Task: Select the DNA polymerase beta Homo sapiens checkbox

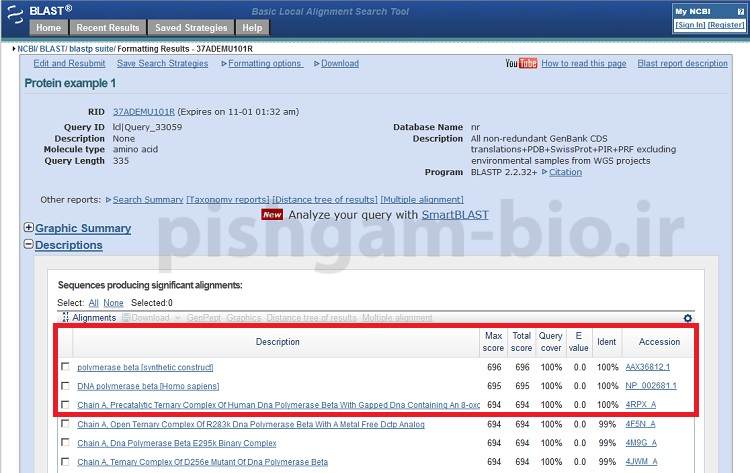Action: [x=65, y=386]
